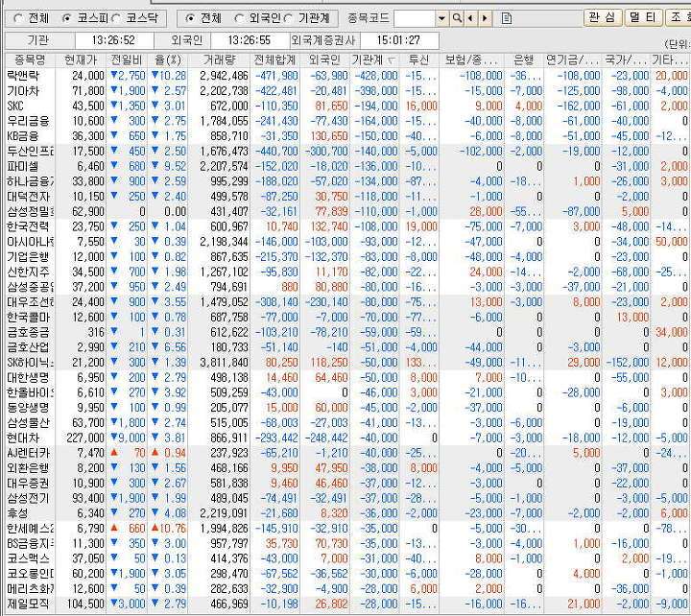
Task: Sort by the 전일비 column header
Action: pyautogui.click(x=127, y=59)
